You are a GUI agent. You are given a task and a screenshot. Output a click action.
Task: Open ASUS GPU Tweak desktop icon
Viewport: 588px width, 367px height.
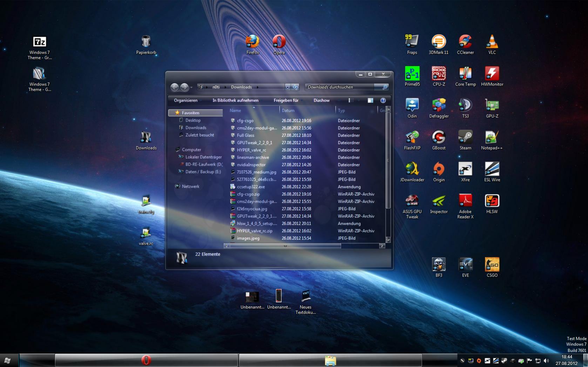click(x=412, y=206)
